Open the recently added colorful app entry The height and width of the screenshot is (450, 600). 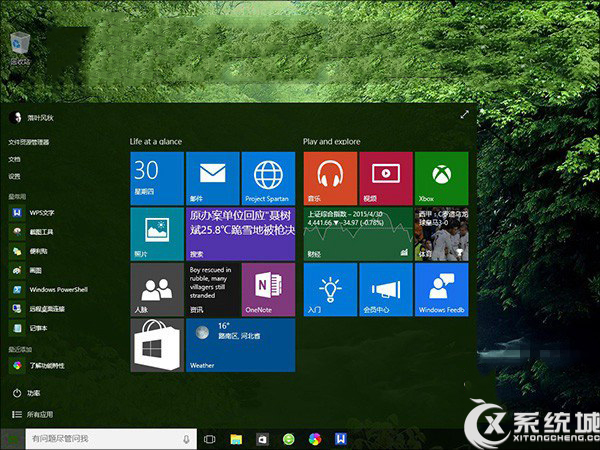(x=37, y=365)
